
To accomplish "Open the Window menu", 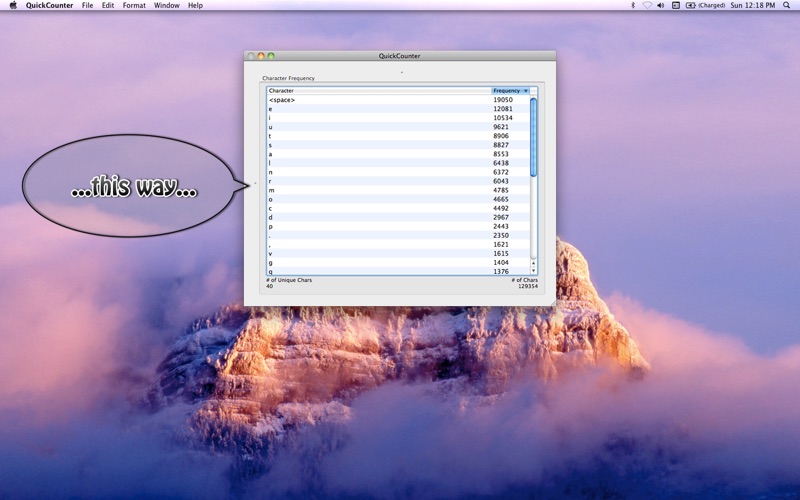I will [x=167, y=5].
